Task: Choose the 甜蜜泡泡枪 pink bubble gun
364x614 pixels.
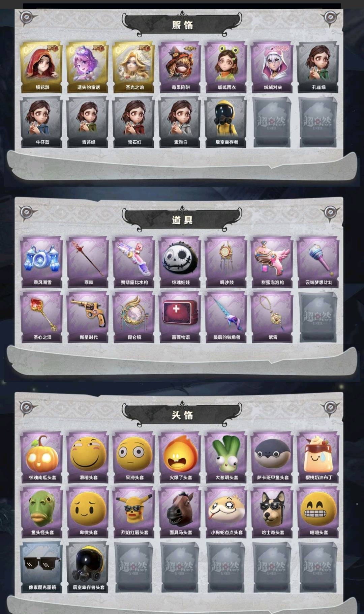Action: click(272, 262)
